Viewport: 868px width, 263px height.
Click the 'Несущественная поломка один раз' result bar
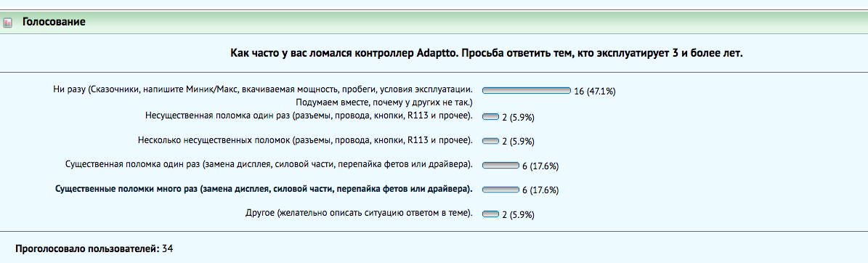pos(491,116)
